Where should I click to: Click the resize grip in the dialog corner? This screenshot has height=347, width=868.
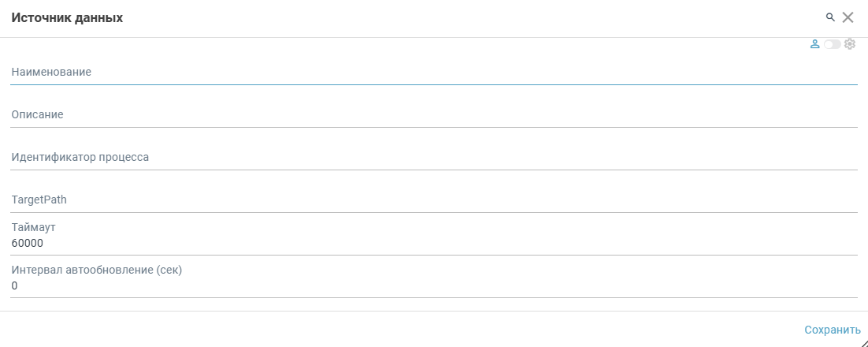[x=863, y=342]
